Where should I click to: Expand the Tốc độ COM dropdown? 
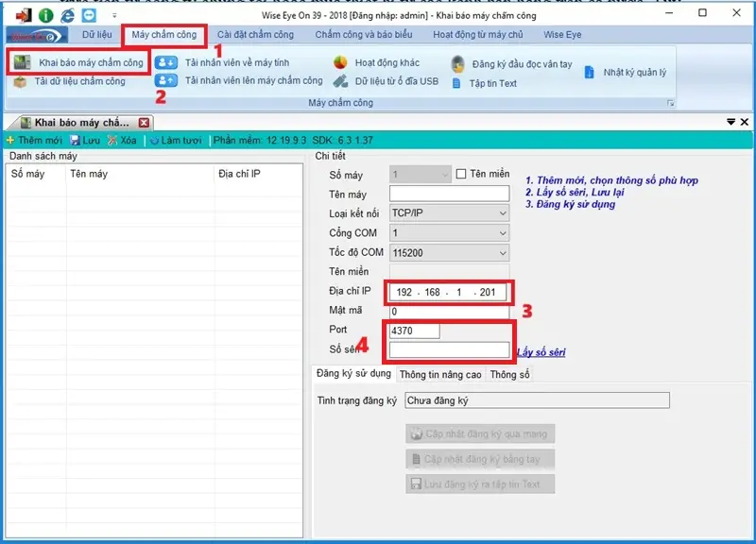point(502,252)
